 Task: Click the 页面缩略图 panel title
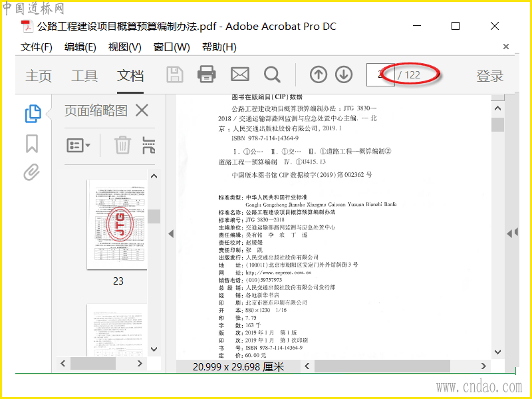point(96,110)
